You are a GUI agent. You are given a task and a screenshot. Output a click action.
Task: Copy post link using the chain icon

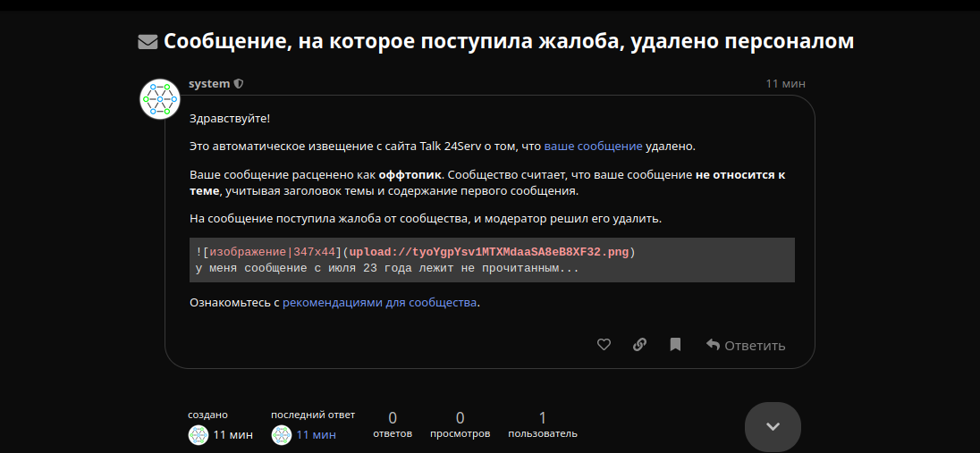pyautogui.click(x=639, y=345)
